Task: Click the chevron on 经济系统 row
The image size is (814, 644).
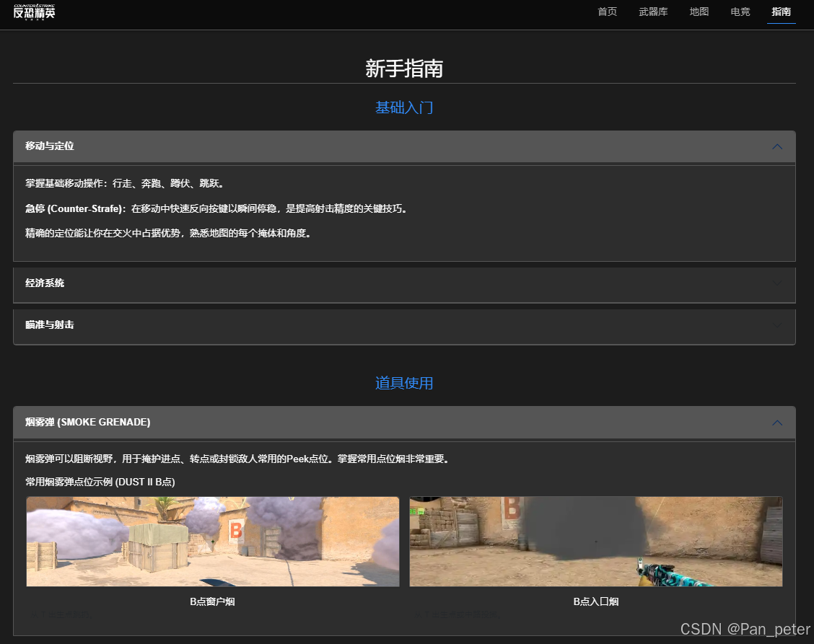Action: tap(777, 283)
